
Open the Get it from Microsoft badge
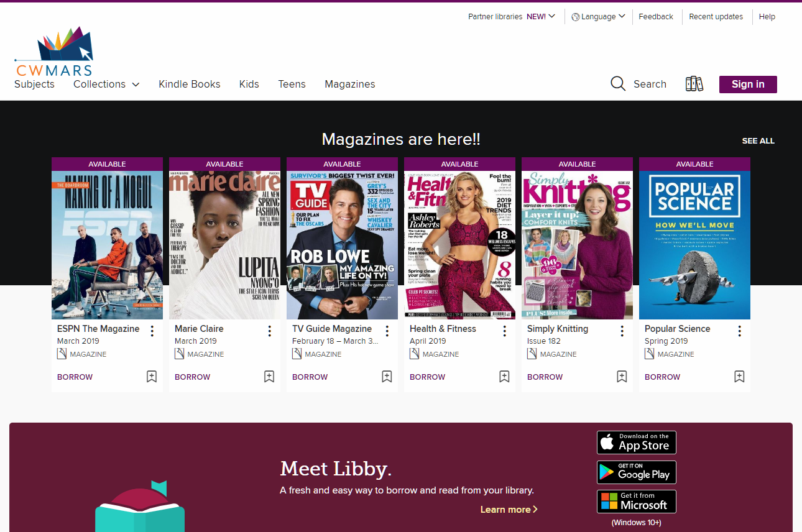tap(636, 502)
